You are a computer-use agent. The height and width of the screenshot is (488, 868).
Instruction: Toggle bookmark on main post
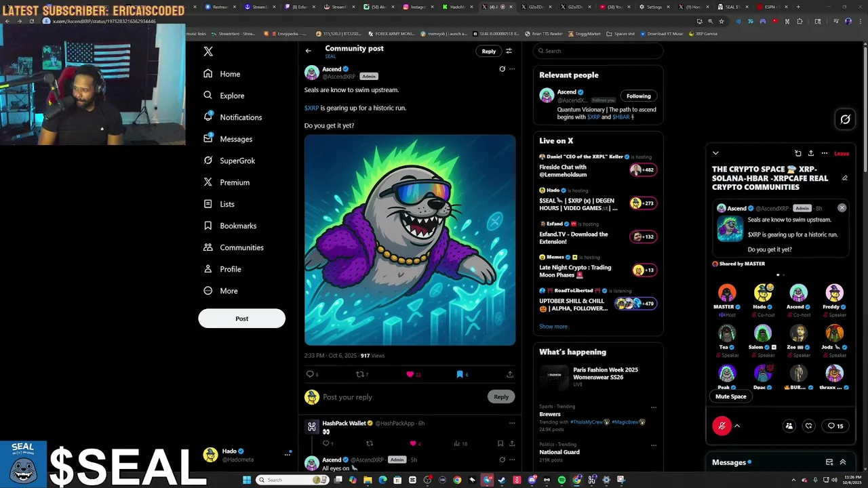tap(460, 374)
